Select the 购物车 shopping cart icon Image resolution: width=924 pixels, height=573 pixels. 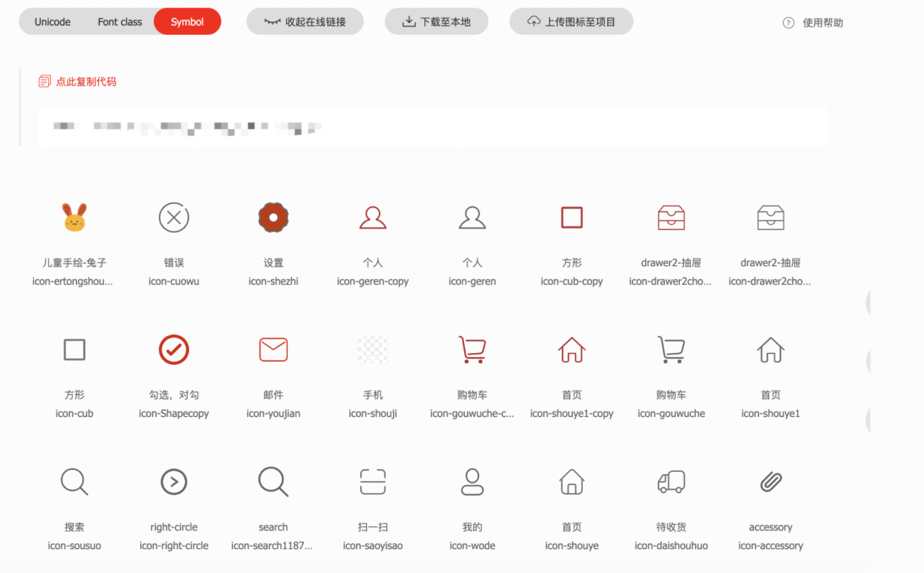tap(671, 349)
